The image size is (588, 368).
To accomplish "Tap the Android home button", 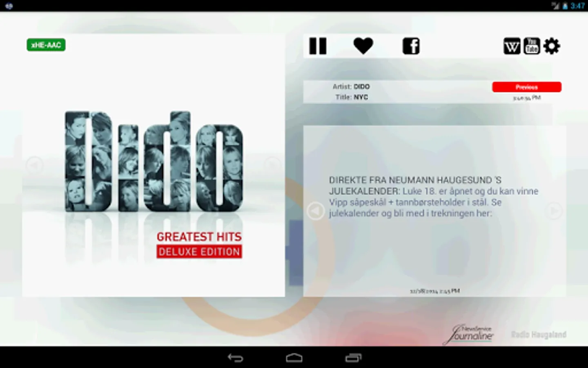I will tap(294, 358).
